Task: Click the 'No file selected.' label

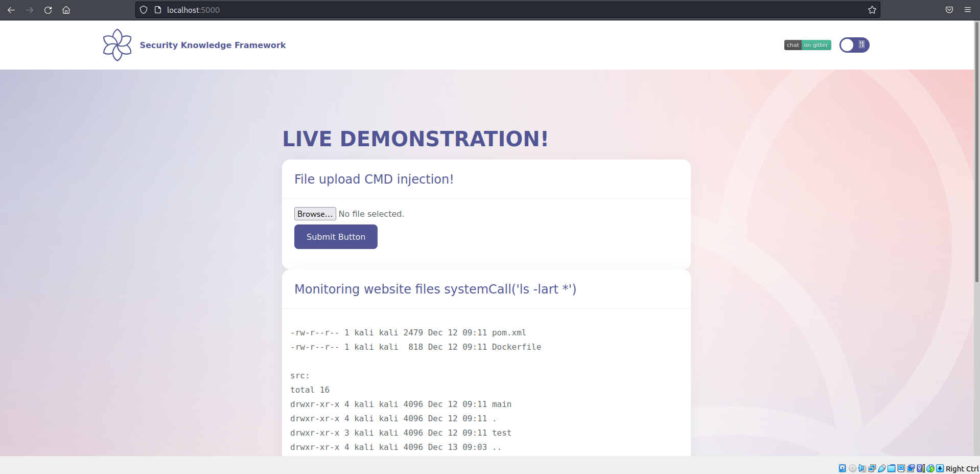Action: 371,214
